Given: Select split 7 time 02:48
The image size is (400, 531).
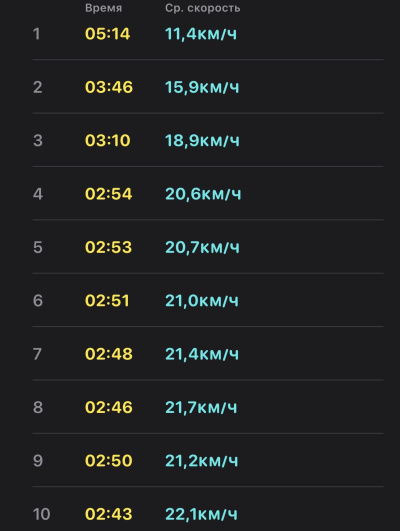Looking at the screenshot, I should pos(109,354).
